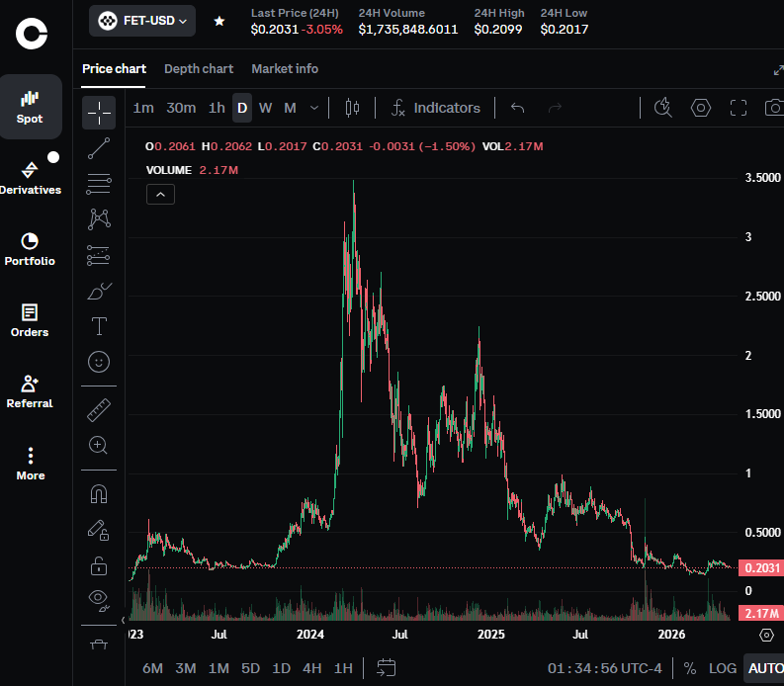Toggle hide all drawings eye icon
The height and width of the screenshot is (686, 784).
click(99, 601)
